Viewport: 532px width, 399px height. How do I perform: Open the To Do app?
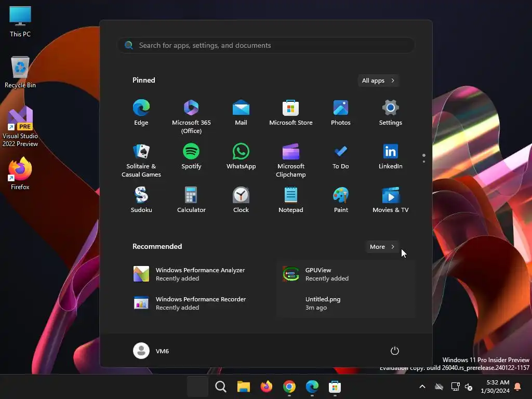coord(341,156)
